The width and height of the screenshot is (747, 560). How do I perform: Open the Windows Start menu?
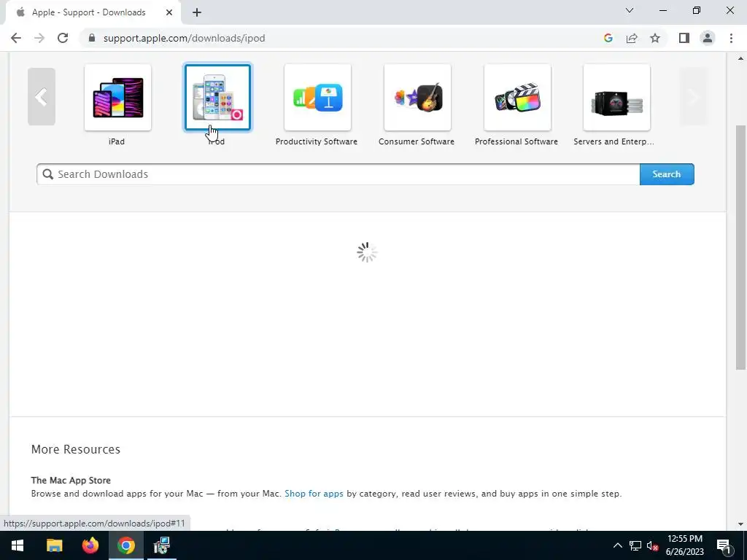tap(18, 545)
